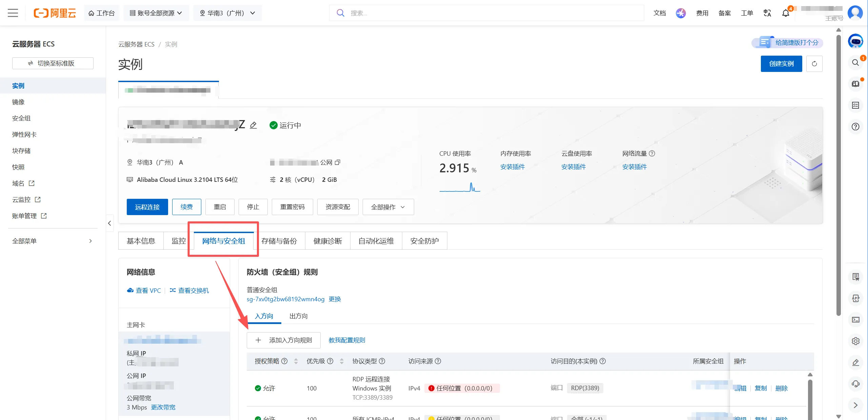Open the 安全防护 tab

[x=424, y=241]
